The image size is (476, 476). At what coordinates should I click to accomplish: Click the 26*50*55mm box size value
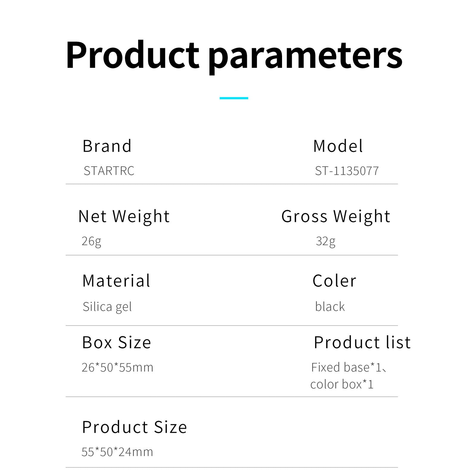(117, 367)
